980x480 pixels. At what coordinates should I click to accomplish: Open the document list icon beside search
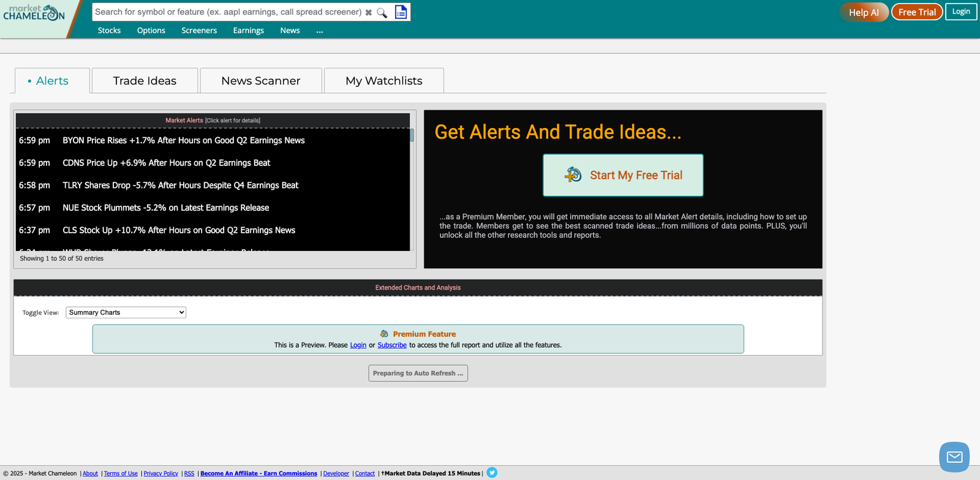coord(401,12)
